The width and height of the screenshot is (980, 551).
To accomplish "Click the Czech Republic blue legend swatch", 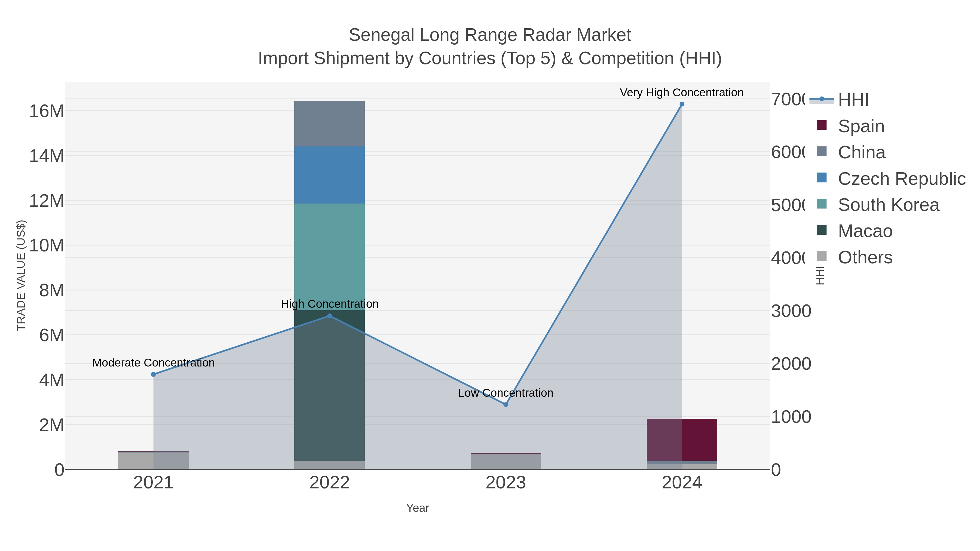I will coord(822,178).
